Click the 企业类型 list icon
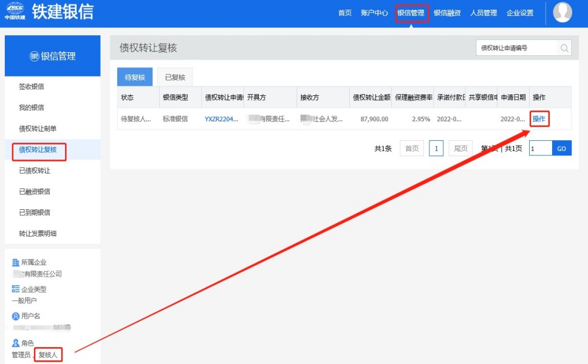 [x=16, y=289]
